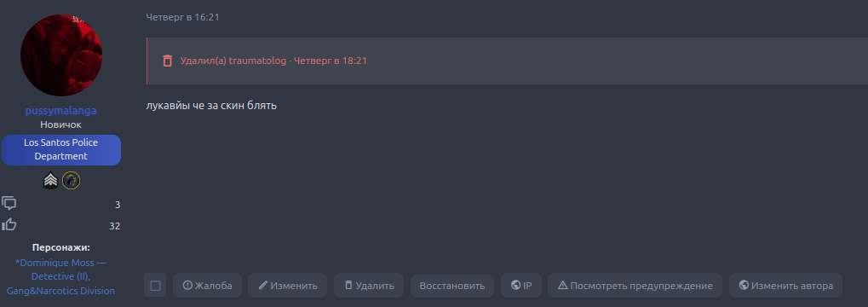868x307 pixels.
Task: Report post with Жалоба button
Action: click(207, 286)
